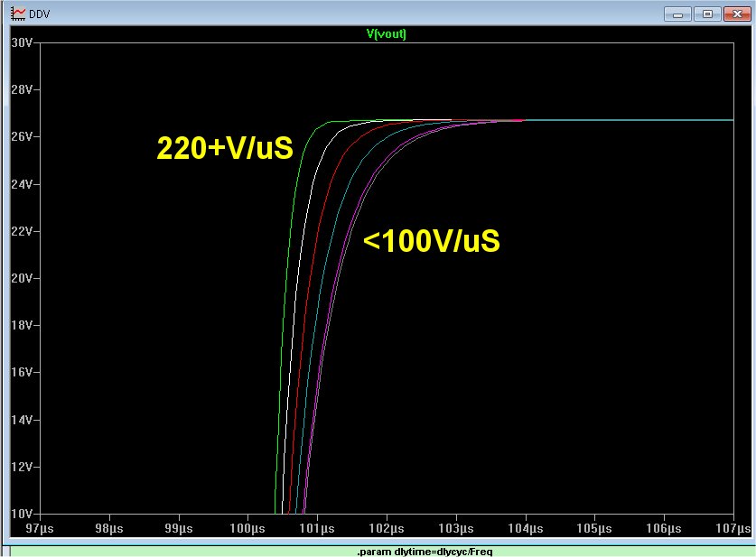Viewport: 756px width, 557px height.
Task: Minimize the DDV plot window
Action: tap(677, 14)
